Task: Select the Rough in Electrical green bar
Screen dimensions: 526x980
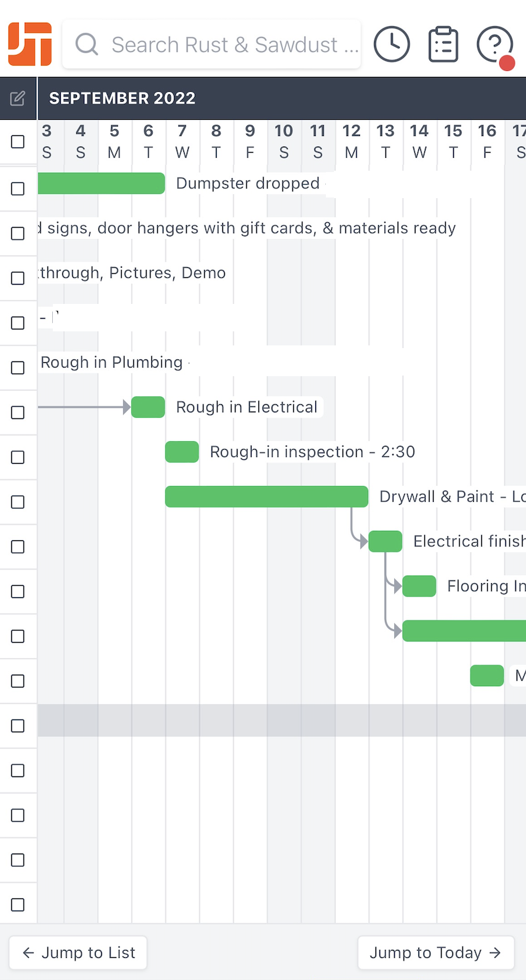Action: click(x=148, y=407)
